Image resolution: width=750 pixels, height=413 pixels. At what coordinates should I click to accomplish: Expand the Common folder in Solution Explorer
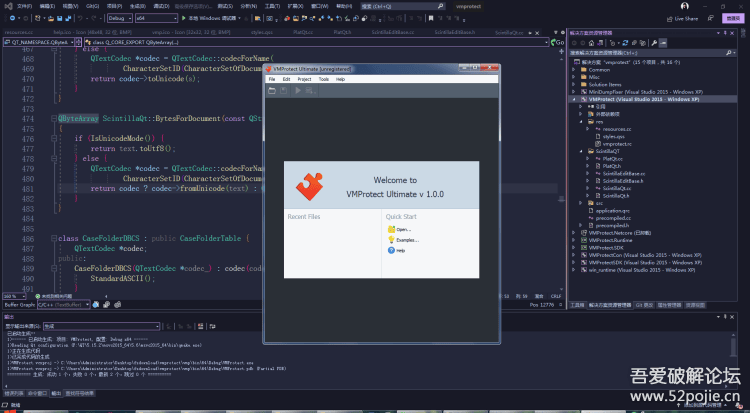574,70
